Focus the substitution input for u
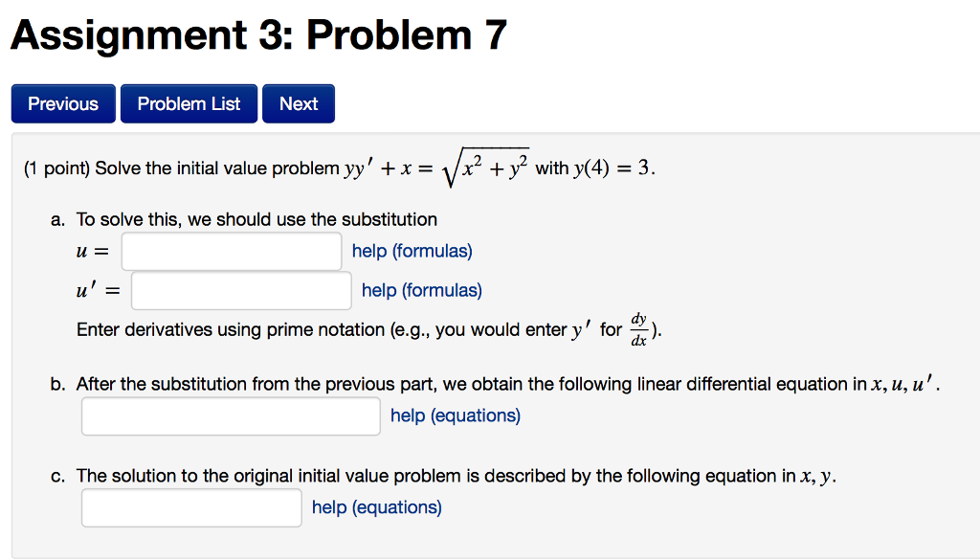 coord(230,251)
